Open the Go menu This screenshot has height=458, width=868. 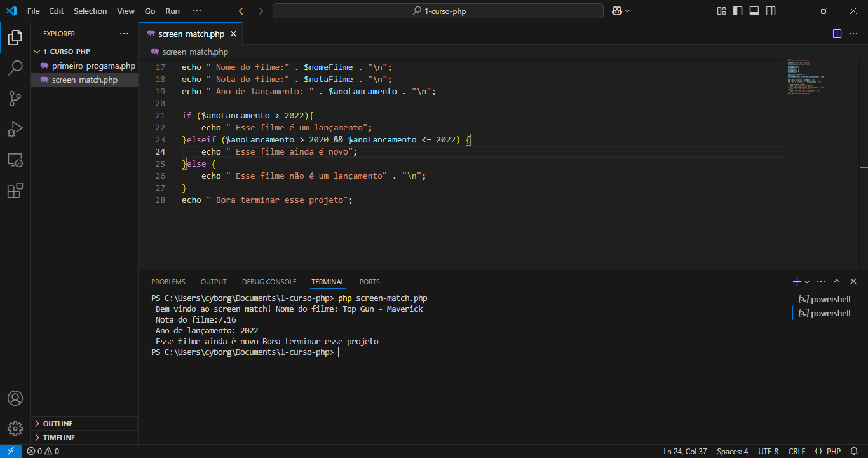click(x=150, y=11)
